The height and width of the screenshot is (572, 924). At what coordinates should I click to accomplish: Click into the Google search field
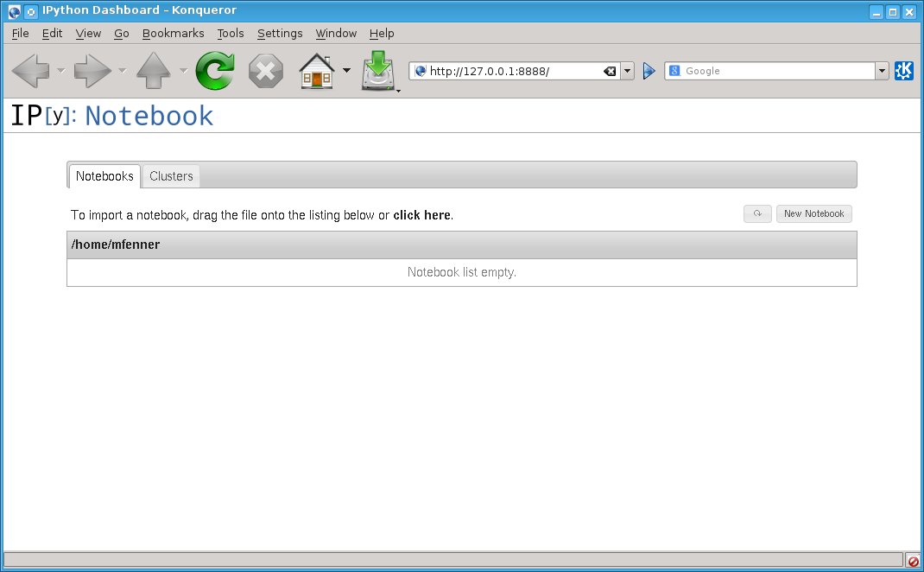777,71
